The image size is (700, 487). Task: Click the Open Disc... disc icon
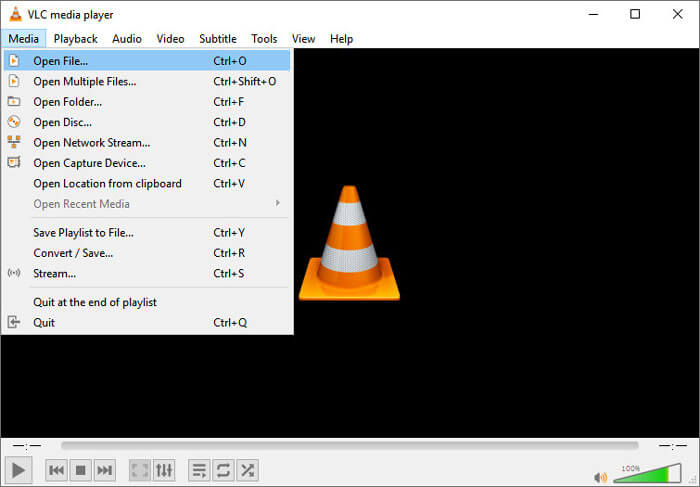coord(14,122)
